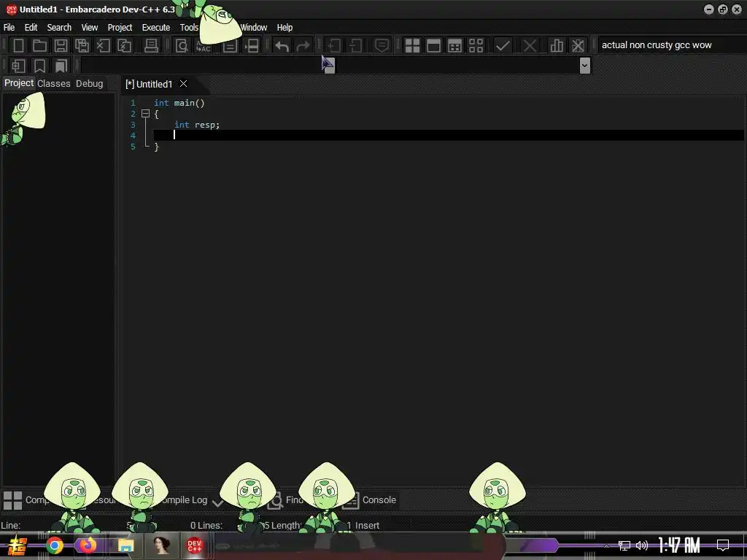
Task: Click the Dev-C++ taskbar icon
Action: [194, 545]
